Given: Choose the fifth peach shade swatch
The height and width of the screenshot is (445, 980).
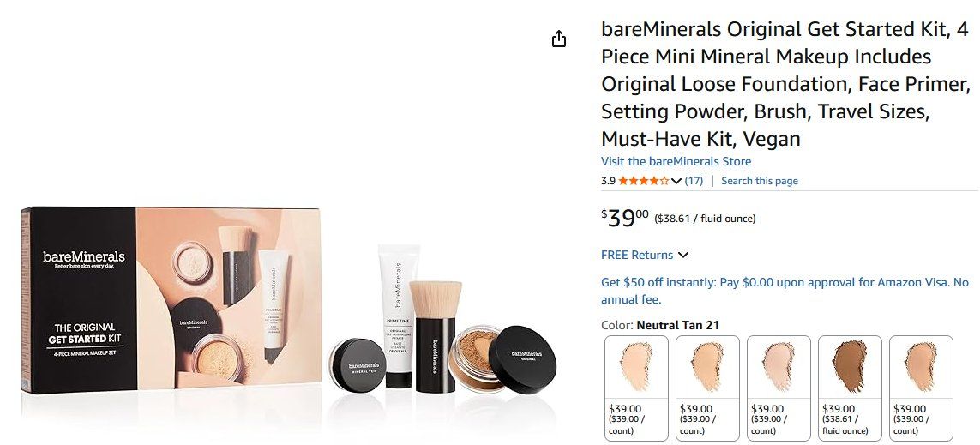Looking at the screenshot, I should pos(921,388).
